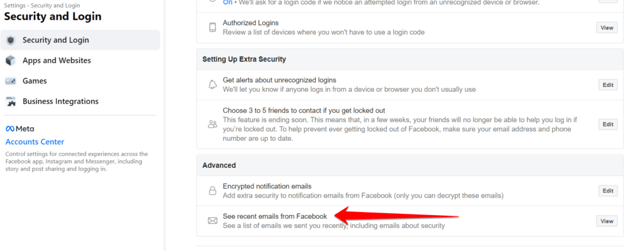Click the Business Integrations icon
This screenshot has height=251, width=644.
(11, 101)
